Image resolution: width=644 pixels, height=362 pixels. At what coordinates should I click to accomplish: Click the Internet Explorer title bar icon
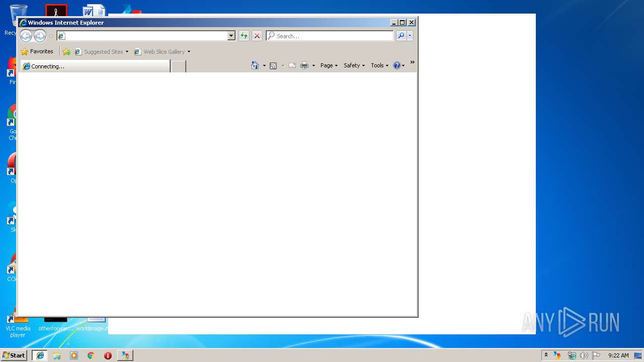(23, 23)
